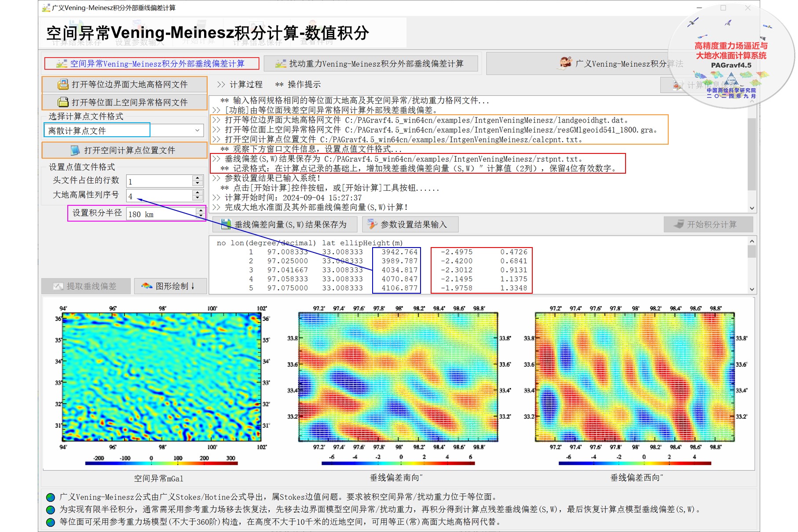Click the cartoon icon beside 广义Vening-Meinesz积分算法

click(566, 63)
